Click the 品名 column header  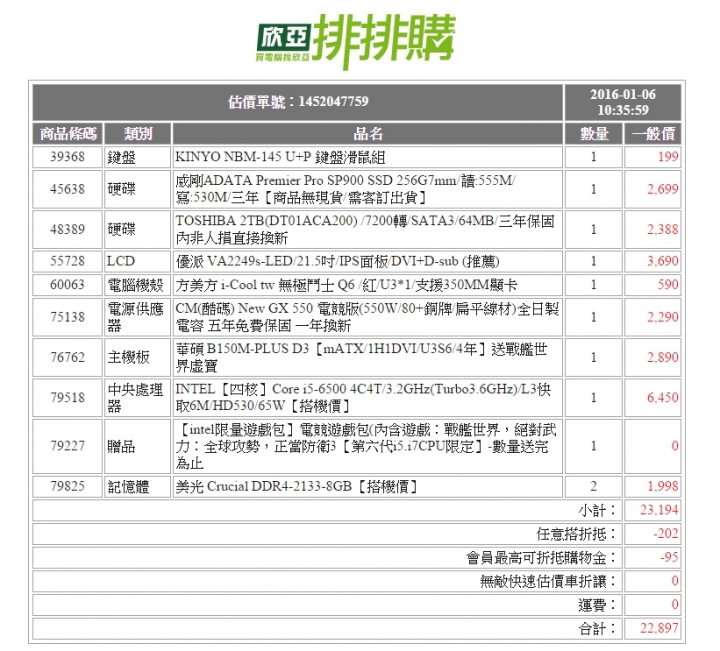[367, 134]
